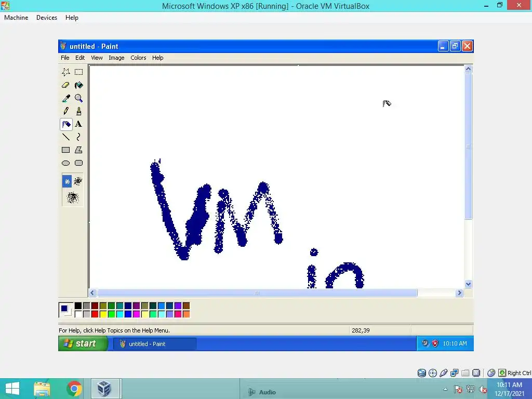532x399 pixels.
Task: Select the Curve tool
Action: tap(79, 137)
